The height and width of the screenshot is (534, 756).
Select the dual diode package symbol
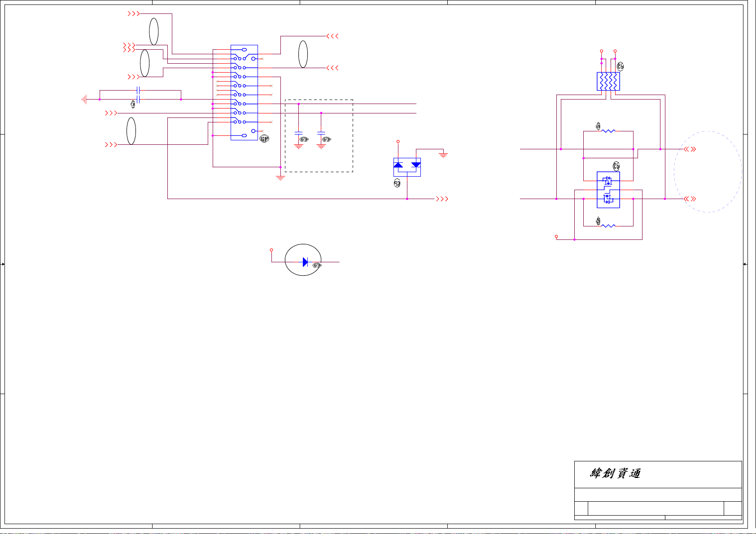tap(407, 167)
